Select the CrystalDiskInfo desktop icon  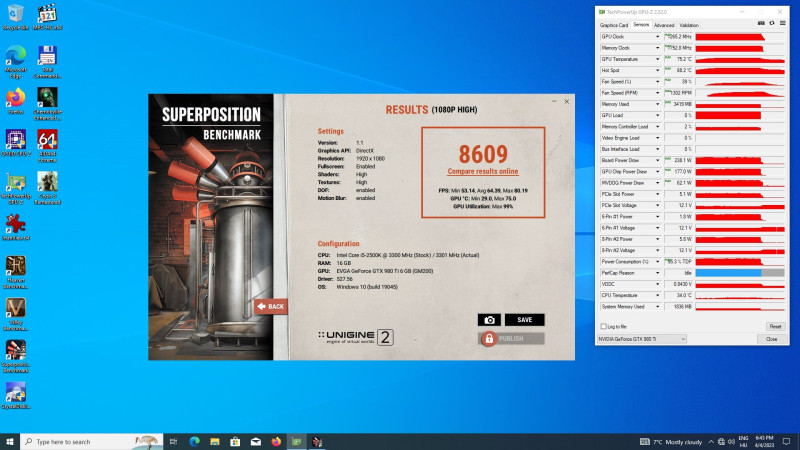coord(15,396)
